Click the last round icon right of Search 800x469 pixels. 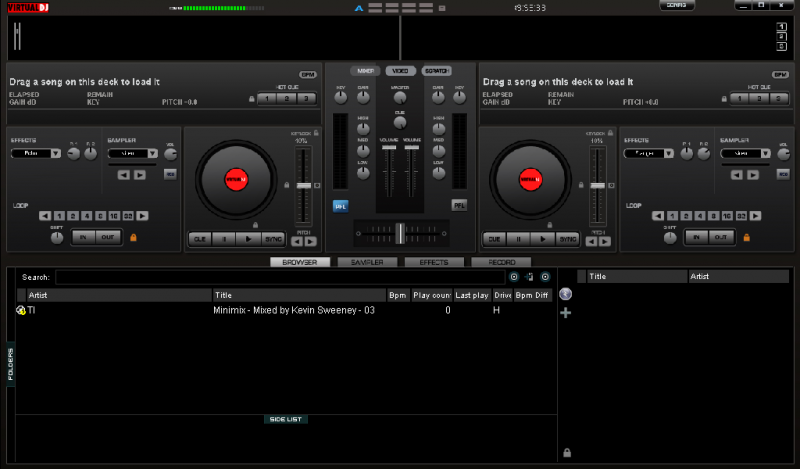545,277
